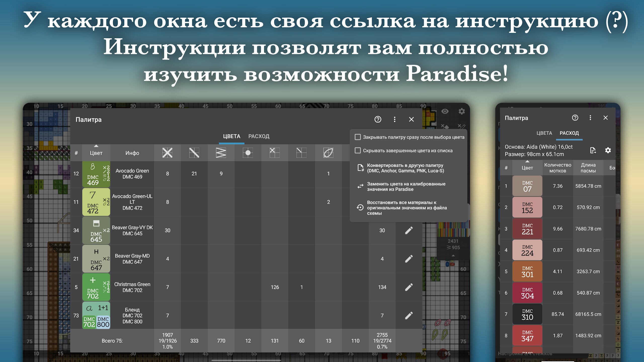Open three-dot menu in left Палитра header

[x=394, y=119]
